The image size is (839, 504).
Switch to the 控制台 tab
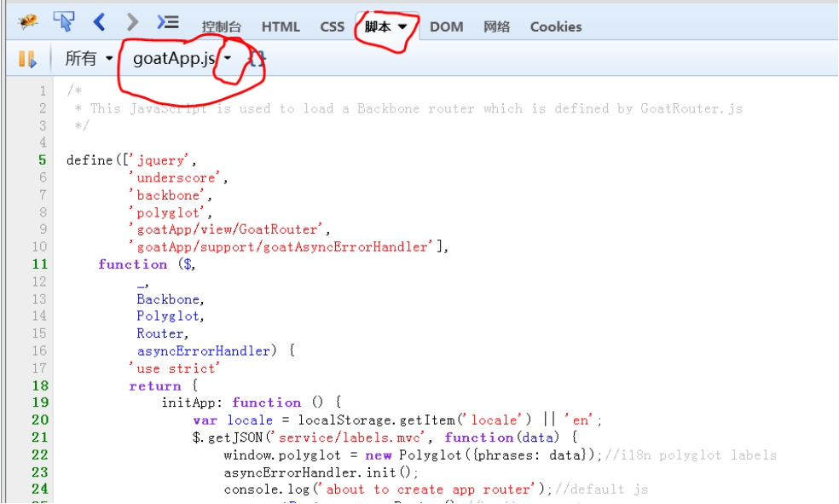222,26
